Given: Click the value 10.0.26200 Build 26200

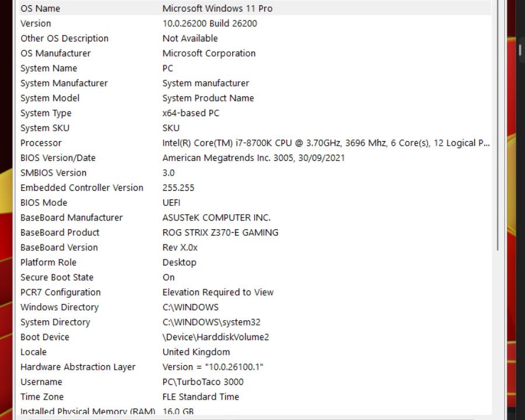Looking at the screenshot, I should pyautogui.click(x=209, y=23).
